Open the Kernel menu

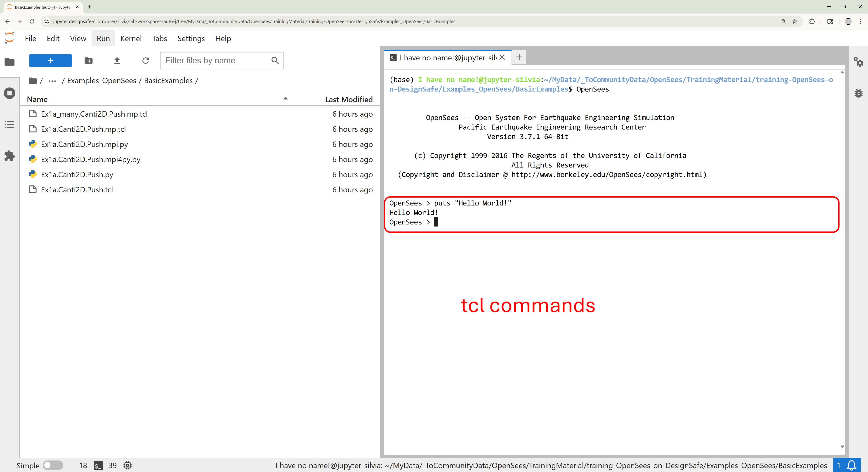tap(131, 38)
